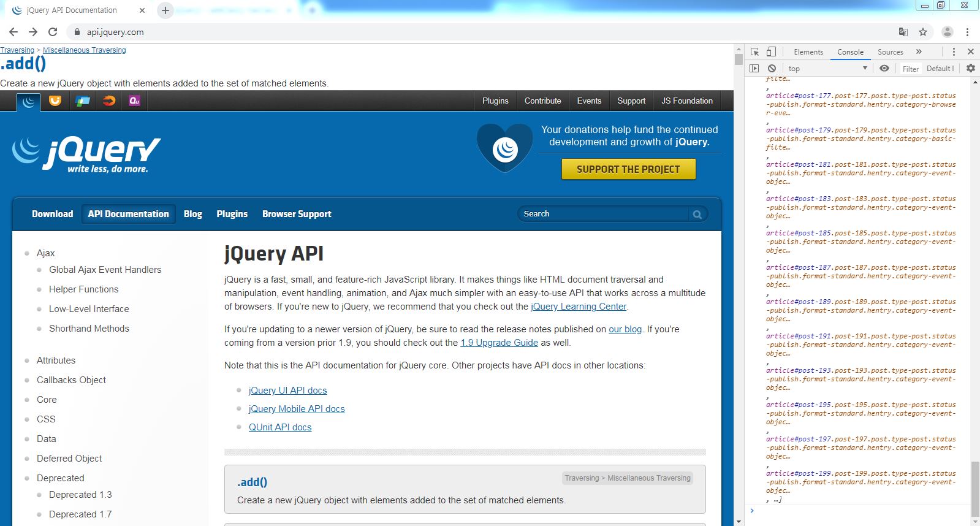Activate DevTools inspect element picker

pyautogui.click(x=755, y=52)
